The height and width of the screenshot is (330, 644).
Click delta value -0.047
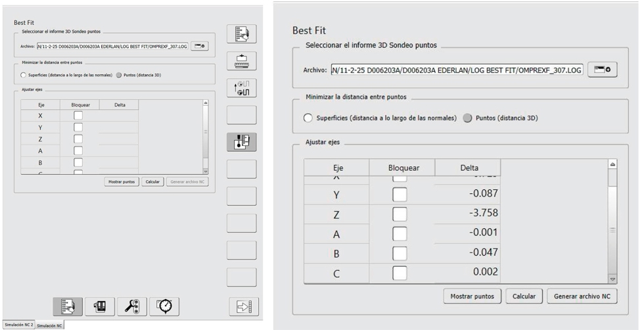click(x=483, y=252)
